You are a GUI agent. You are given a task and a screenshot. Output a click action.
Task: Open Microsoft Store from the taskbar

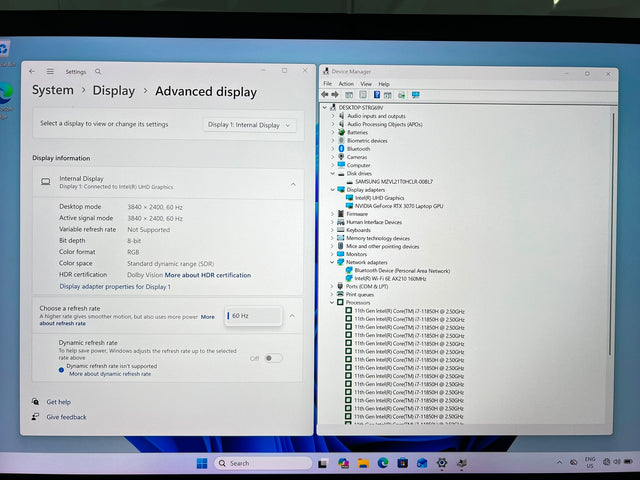click(402, 463)
